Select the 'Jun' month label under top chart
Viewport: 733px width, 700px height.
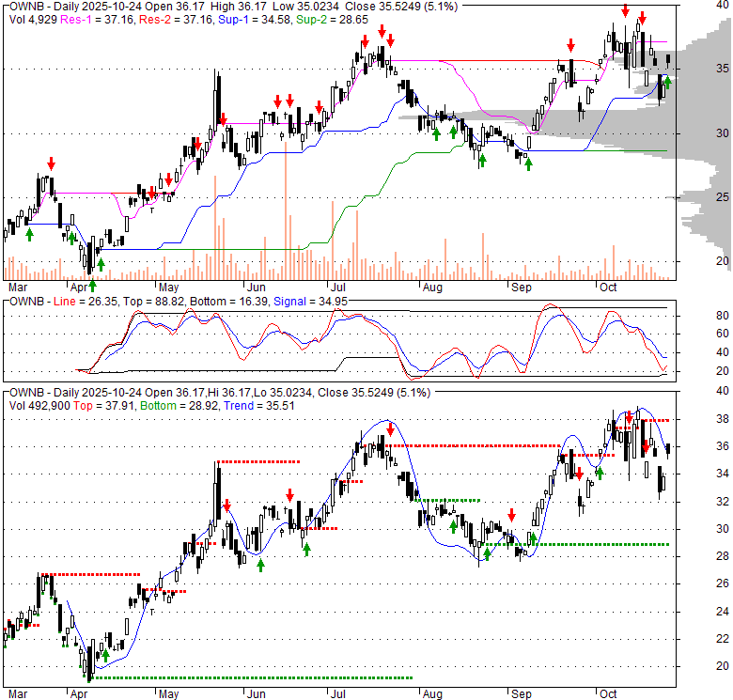click(x=257, y=288)
